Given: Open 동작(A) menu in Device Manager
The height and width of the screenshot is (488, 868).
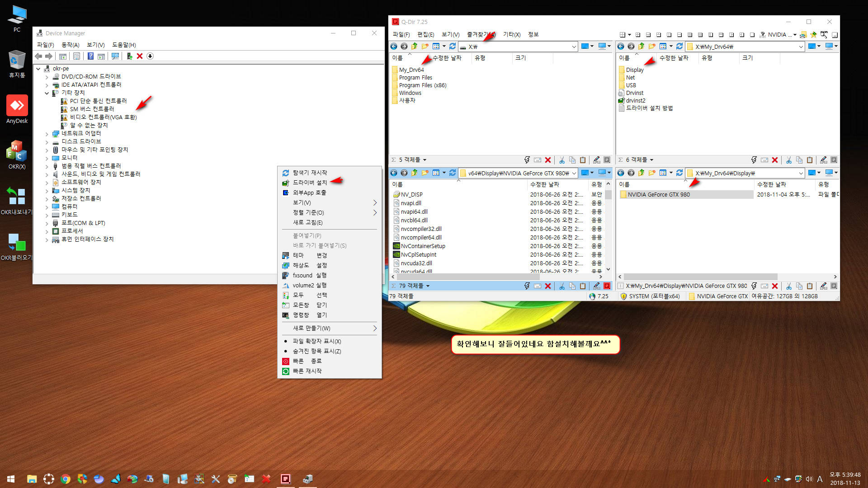Looking at the screenshot, I should [70, 45].
